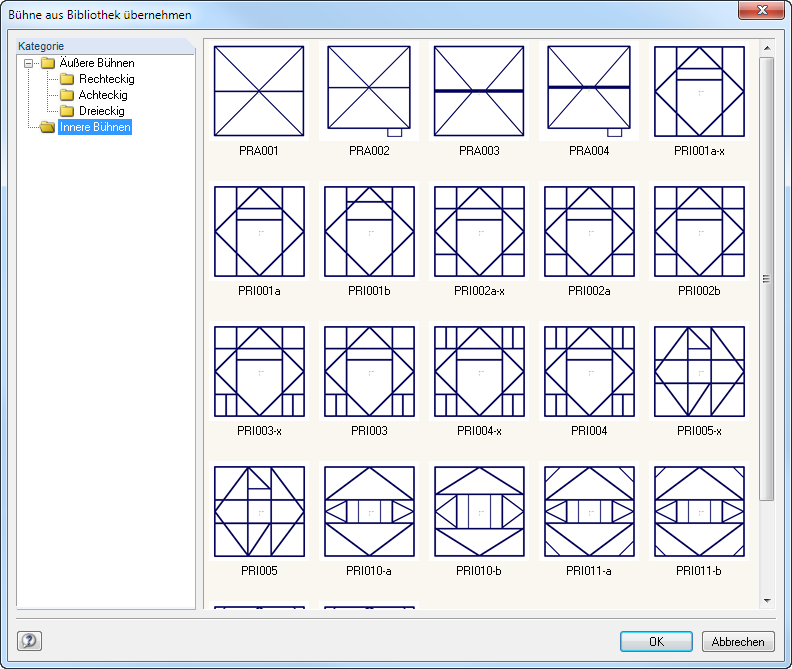
Task: Open the Äußere Bühnen category
Action: 97,63
